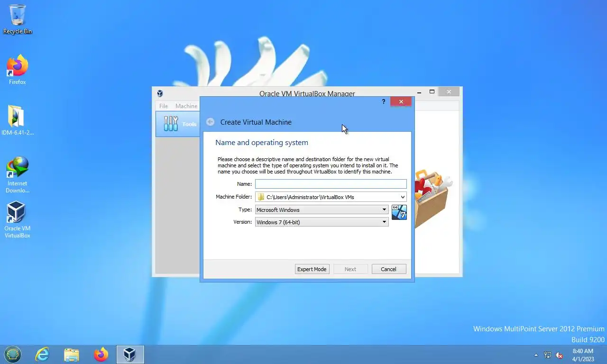Switch to VirtualBox in the taskbar
Image resolution: width=607 pixels, height=364 pixels.
(130, 354)
